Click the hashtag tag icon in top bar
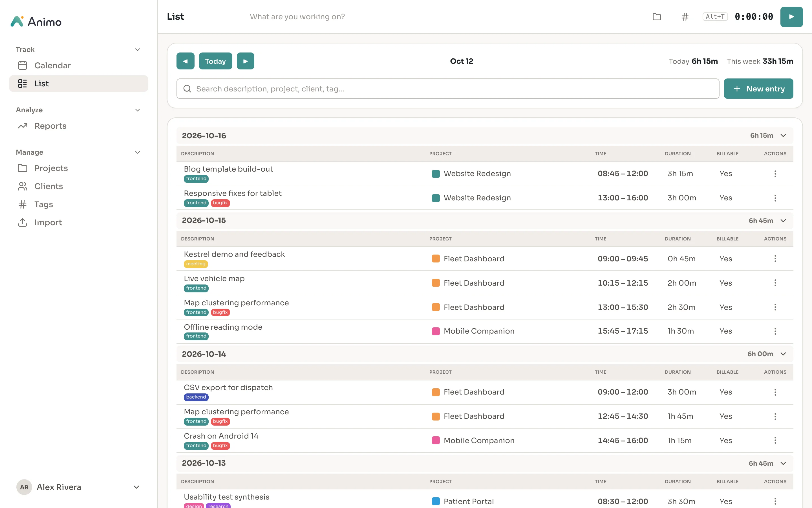This screenshot has width=812, height=508. click(x=685, y=16)
